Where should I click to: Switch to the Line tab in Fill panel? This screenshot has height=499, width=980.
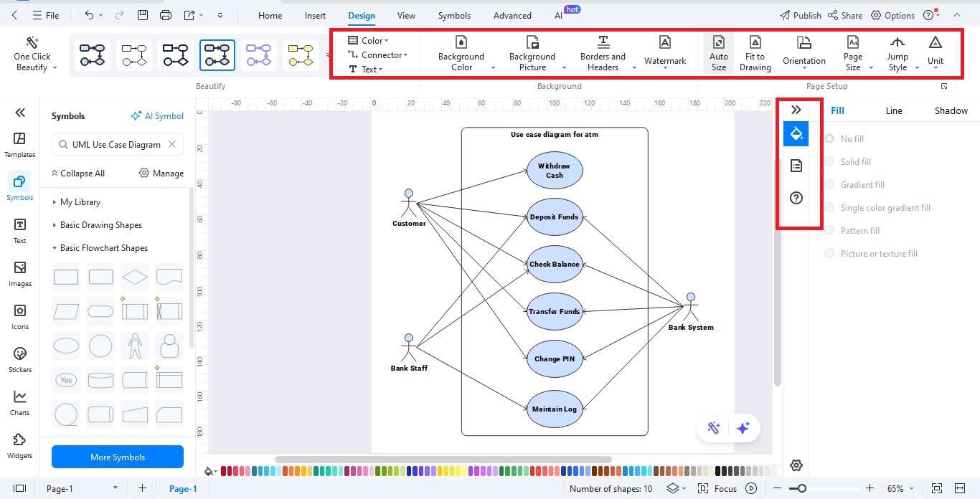[x=894, y=110]
